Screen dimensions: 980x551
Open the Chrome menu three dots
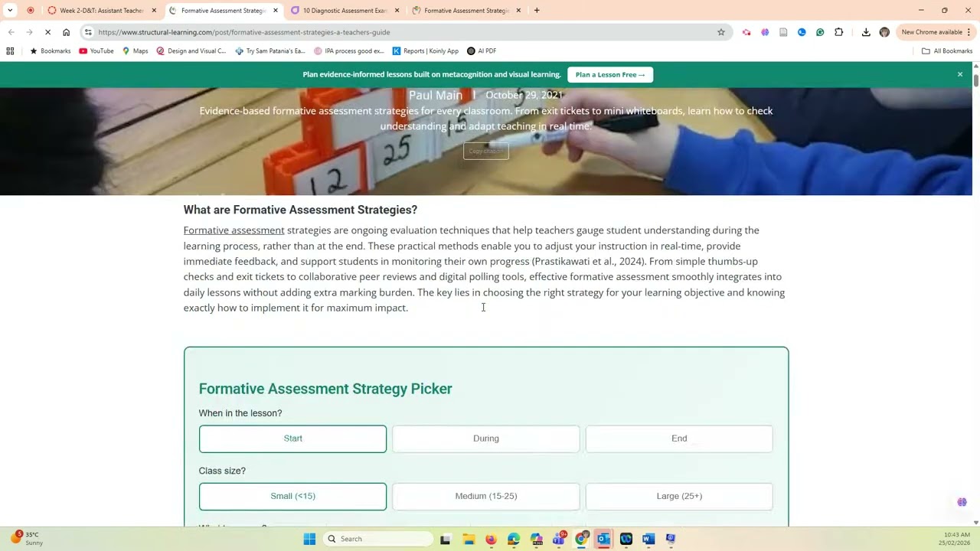[x=969, y=32]
